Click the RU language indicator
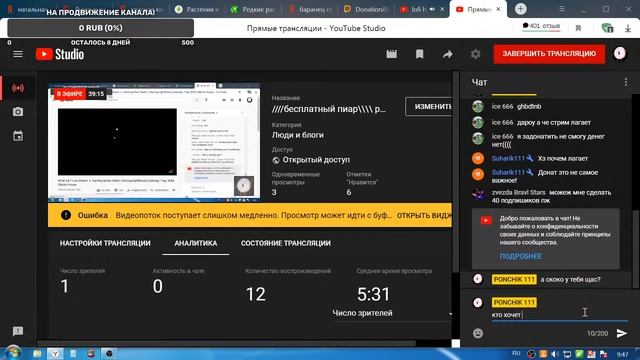 tap(516, 353)
